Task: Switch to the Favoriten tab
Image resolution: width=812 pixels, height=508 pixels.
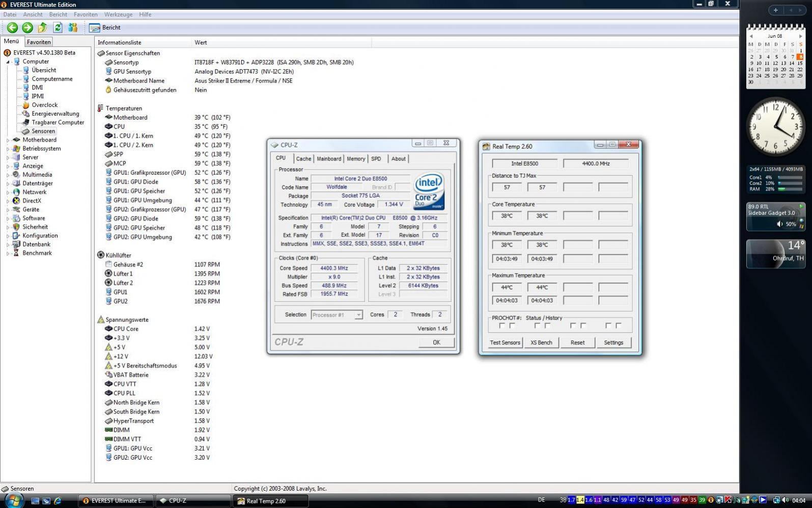Action: pos(39,42)
